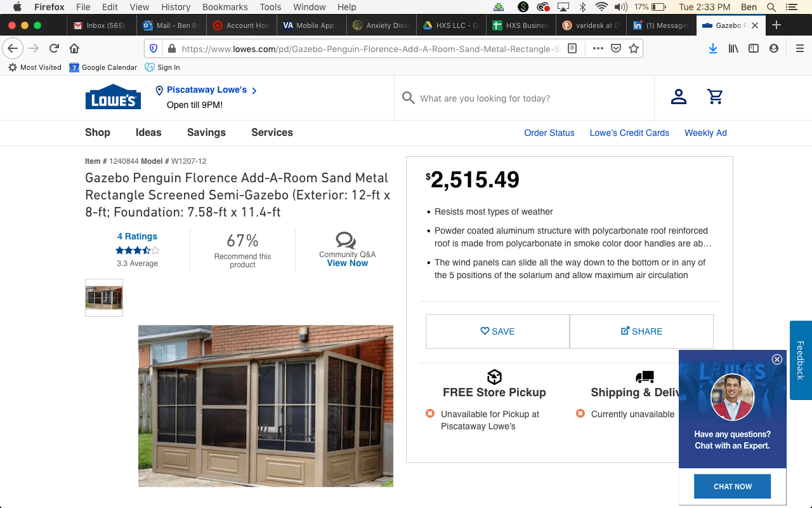Open the Services menu
The height and width of the screenshot is (508, 812).
click(x=272, y=132)
